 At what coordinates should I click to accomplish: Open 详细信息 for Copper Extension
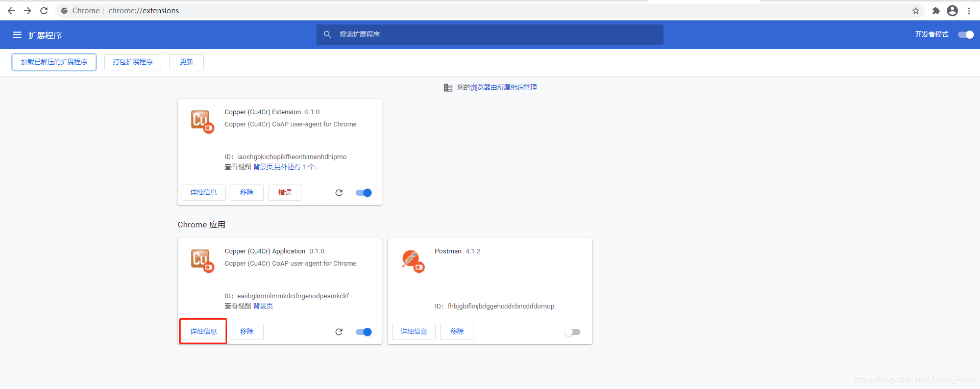[x=204, y=193]
